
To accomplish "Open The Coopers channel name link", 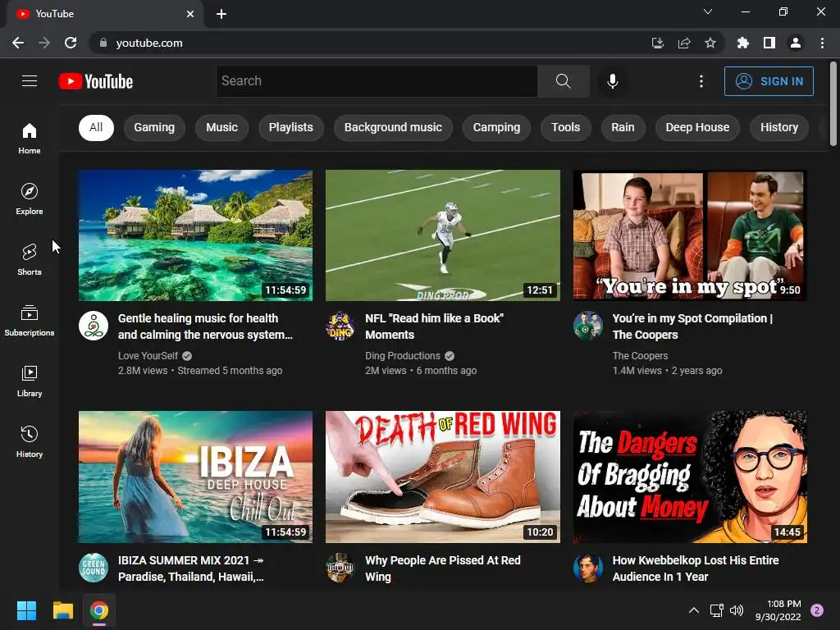I will (x=640, y=356).
